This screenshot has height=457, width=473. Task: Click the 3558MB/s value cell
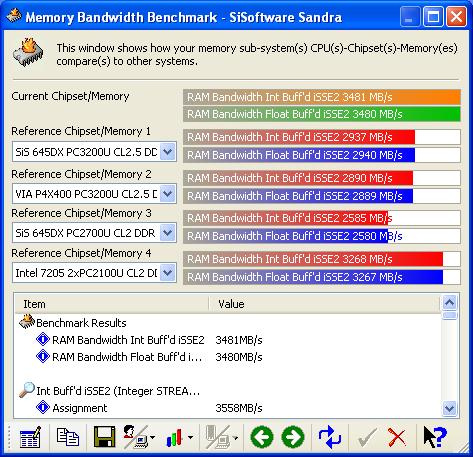tap(239, 408)
